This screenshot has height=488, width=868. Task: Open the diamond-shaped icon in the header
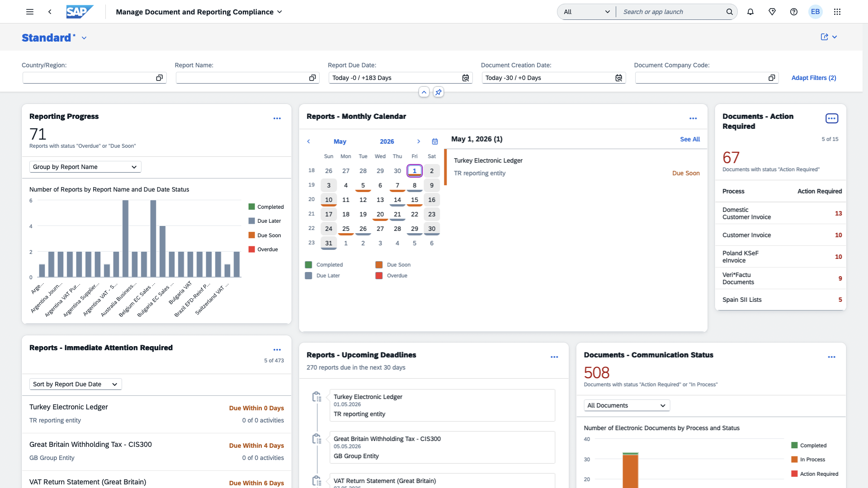pos(772,12)
